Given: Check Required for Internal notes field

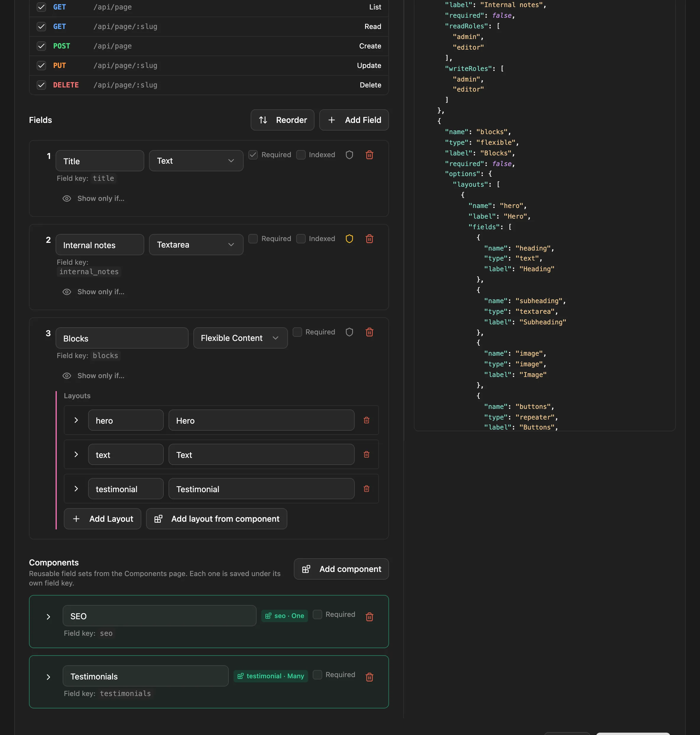Looking at the screenshot, I should pos(253,239).
